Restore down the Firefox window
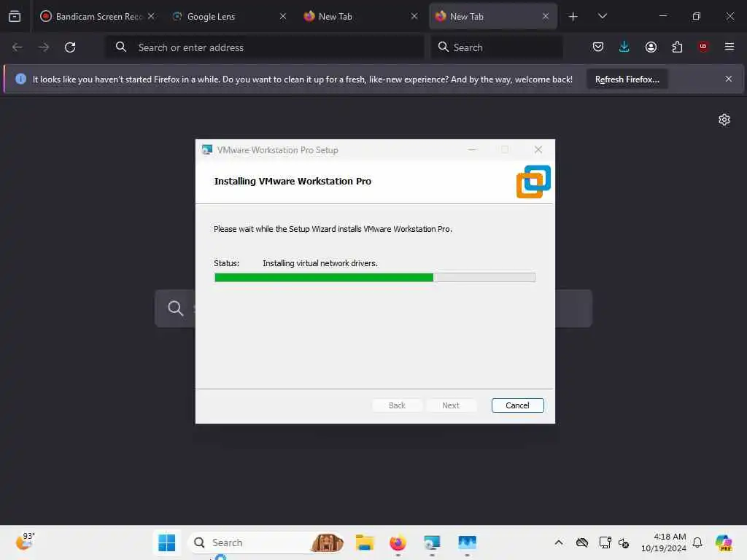The image size is (747, 560). coord(697,16)
